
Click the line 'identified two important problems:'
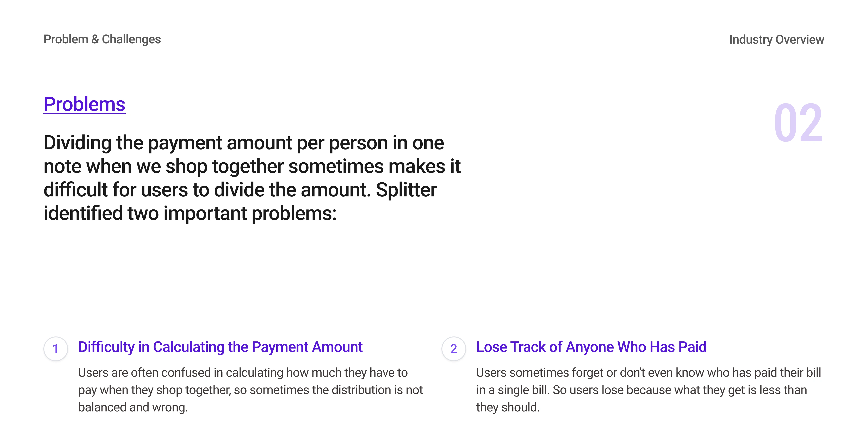[190, 214]
